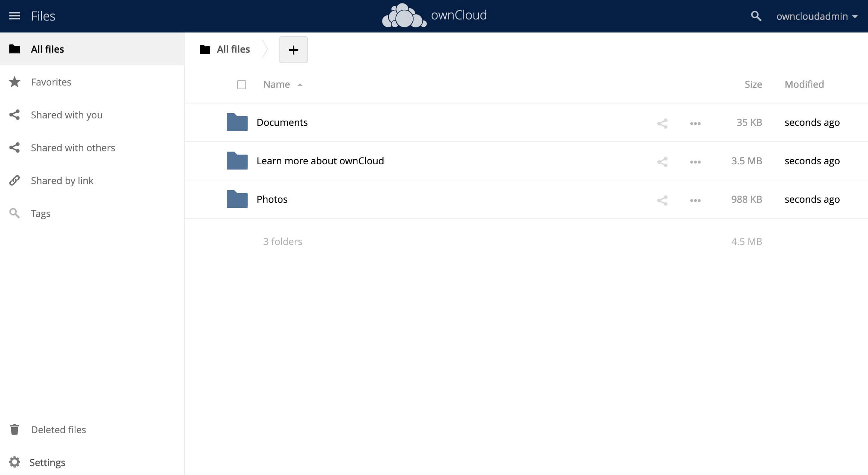Open the Photos folder
This screenshot has height=475, width=868.
pyautogui.click(x=272, y=199)
